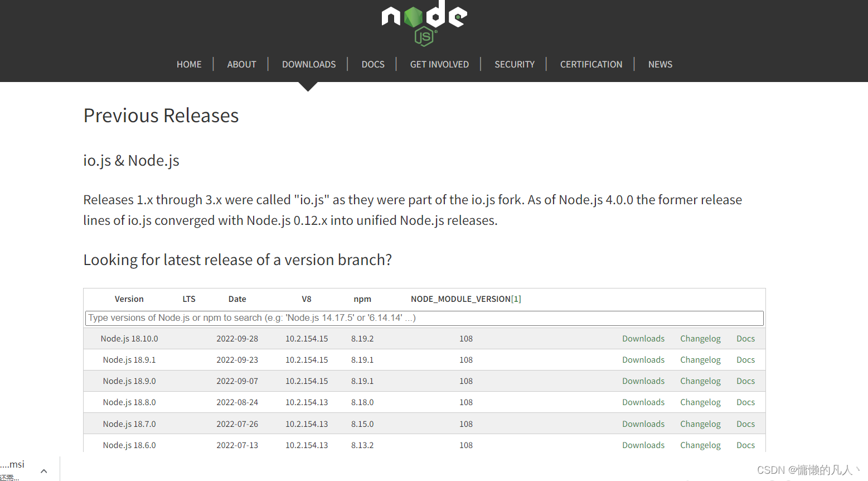Open the DOCS section
Screen dimensions: 868x481
[x=373, y=64]
